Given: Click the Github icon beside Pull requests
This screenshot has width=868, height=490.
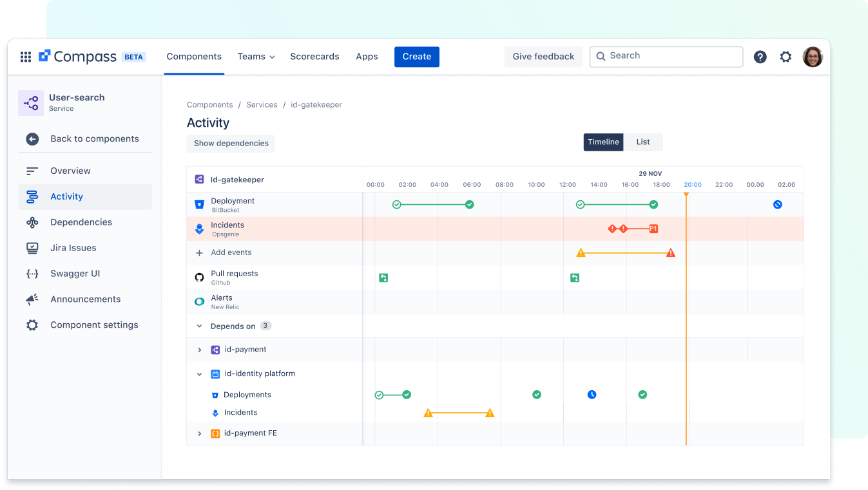Looking at the screenshot, I should (x=199, y=277).
